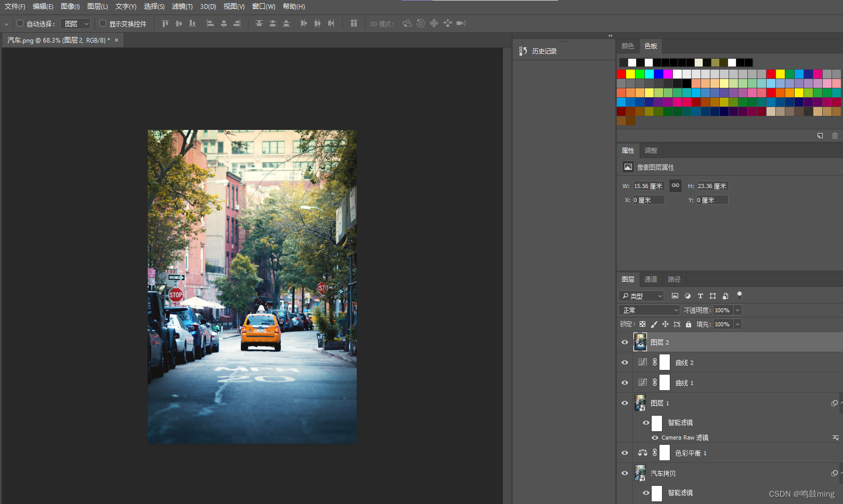Click the distribute bottom edges icon

[x=286, y=23]
